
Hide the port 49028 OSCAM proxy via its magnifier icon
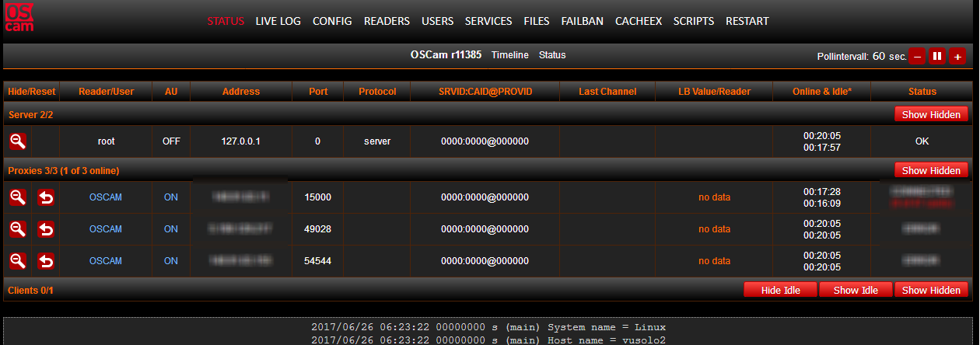[17, 229]
